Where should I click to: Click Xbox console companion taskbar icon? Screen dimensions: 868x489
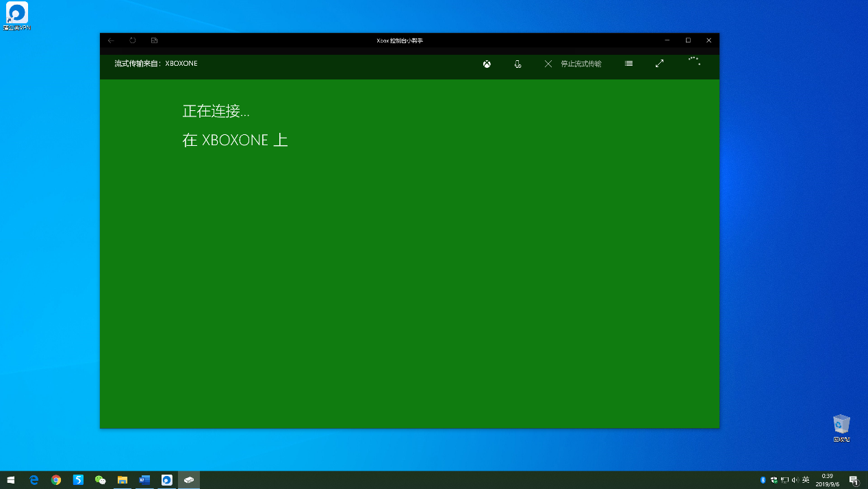[189, 480]
